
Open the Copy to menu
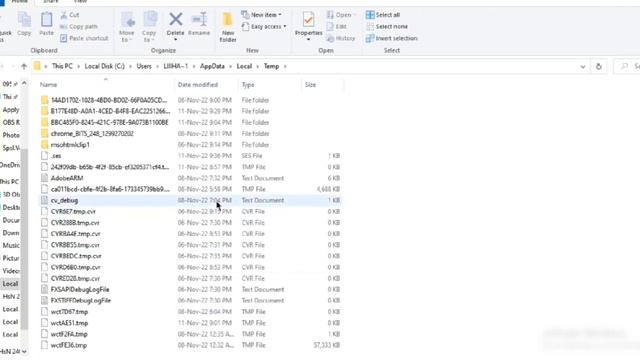[x=149, y=27]
